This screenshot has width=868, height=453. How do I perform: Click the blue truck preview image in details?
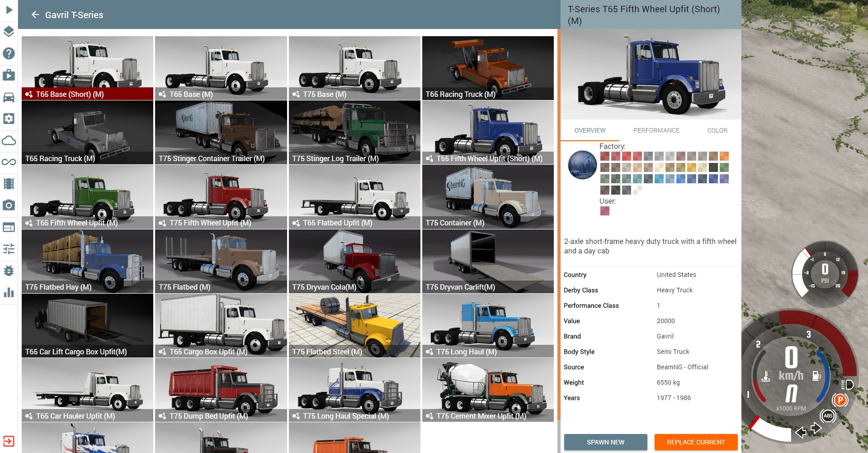coord(651,74)
